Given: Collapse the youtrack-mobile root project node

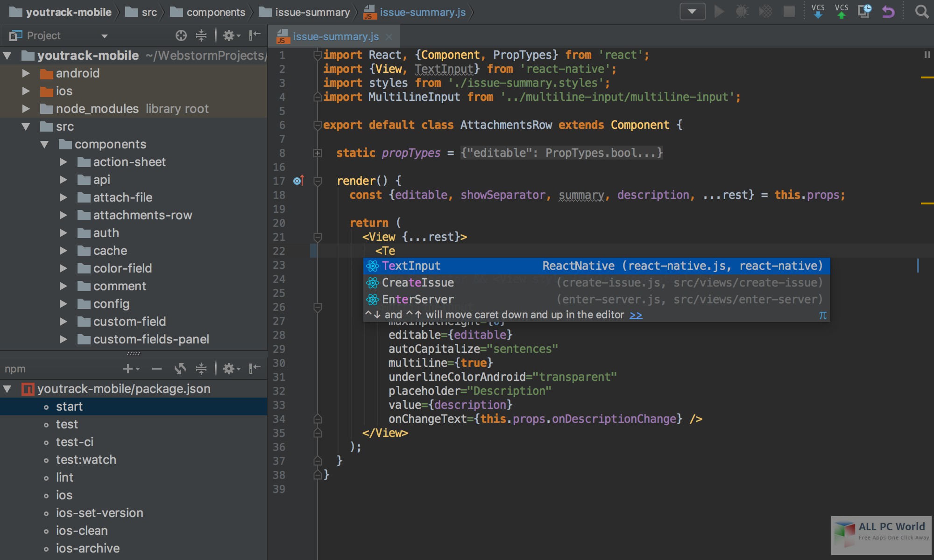Looking at the screenshot, I should [x=7, y=56].
